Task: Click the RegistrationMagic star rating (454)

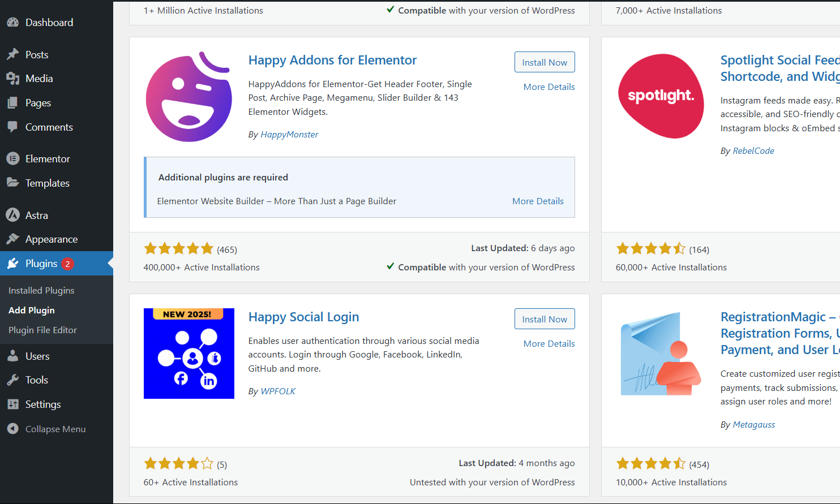Action: pyautogui.click(x=651, y=464)
